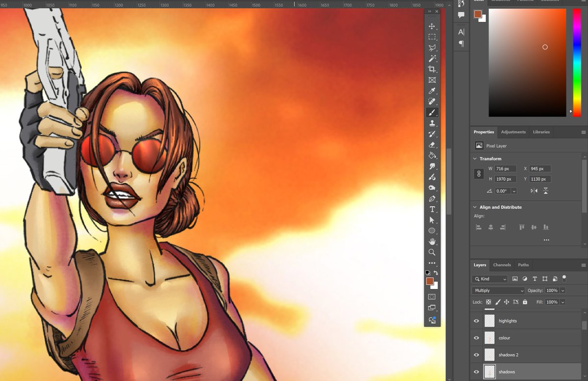Switch to the Libraries tab
This screenshot has width=588, height=381.
point(541,132)
